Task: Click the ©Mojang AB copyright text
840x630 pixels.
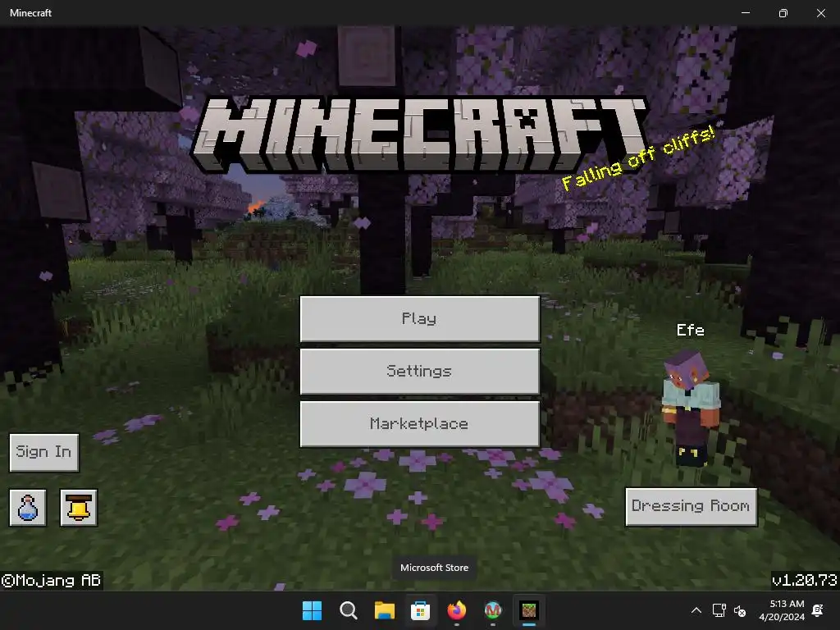Action: (51, 580)
